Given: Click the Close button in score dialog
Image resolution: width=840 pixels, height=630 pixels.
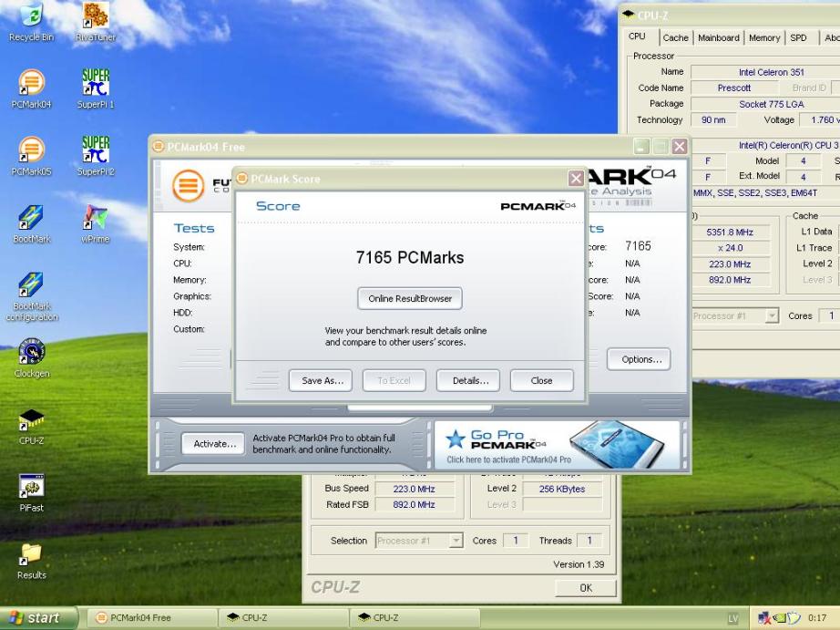Looking at the screenshot, I should 541,381.
